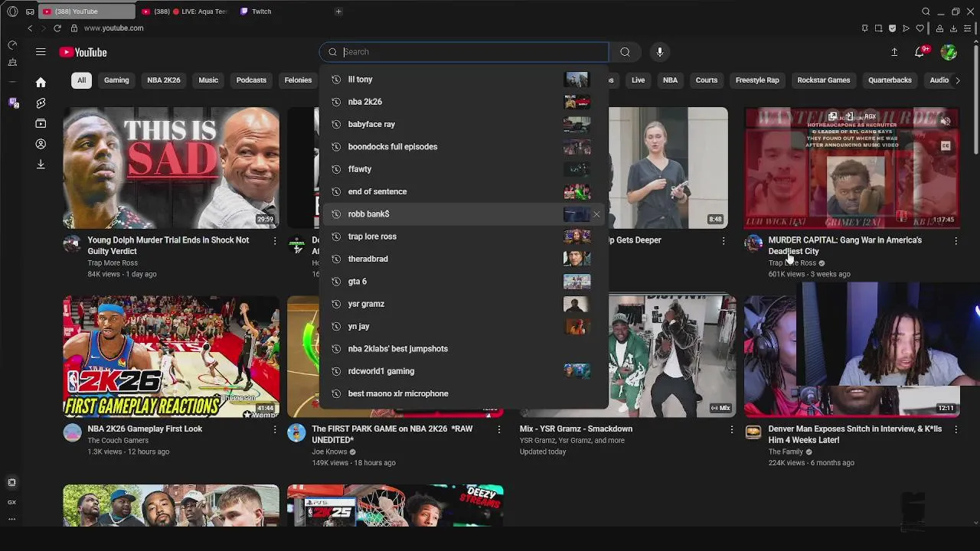Viewport: 980px width, 551px height.
Task: Remove 'robb bank$' suggestion with X
Action: click(x=596, y=214)
